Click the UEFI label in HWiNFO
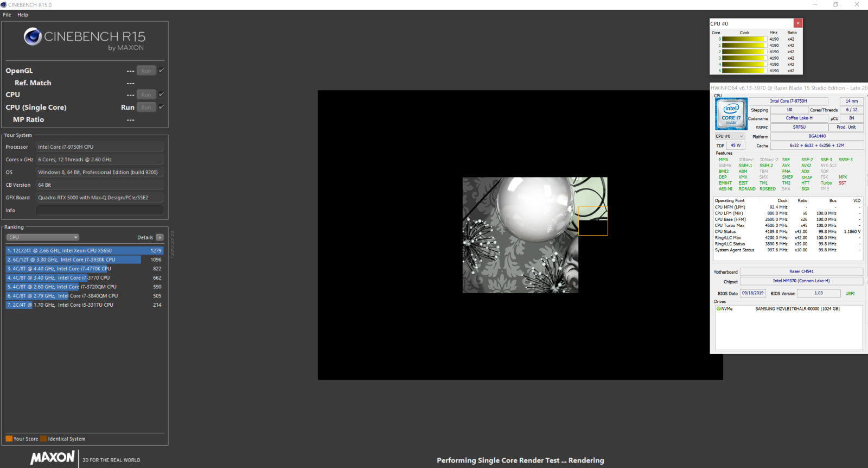 coord(850,294)
